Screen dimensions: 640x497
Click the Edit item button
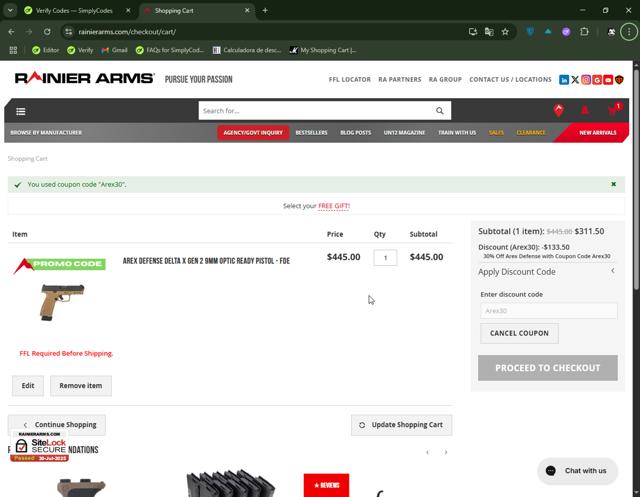[28, 386]
